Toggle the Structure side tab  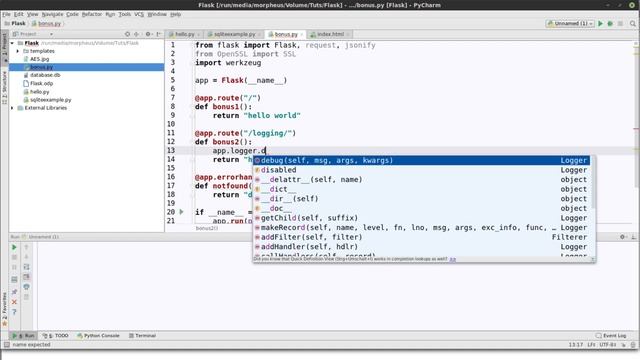(x=4, y=87)
